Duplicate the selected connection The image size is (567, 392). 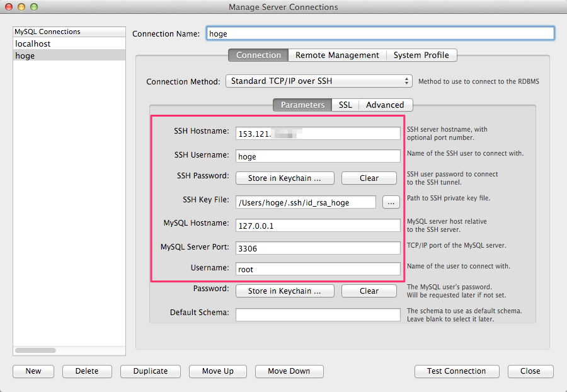click(151, 371)
